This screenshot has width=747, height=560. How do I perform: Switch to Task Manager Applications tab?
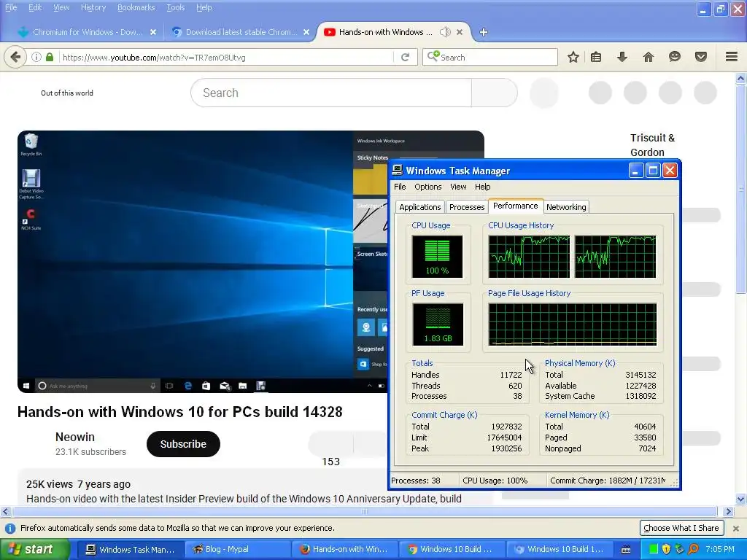[419, 207]
